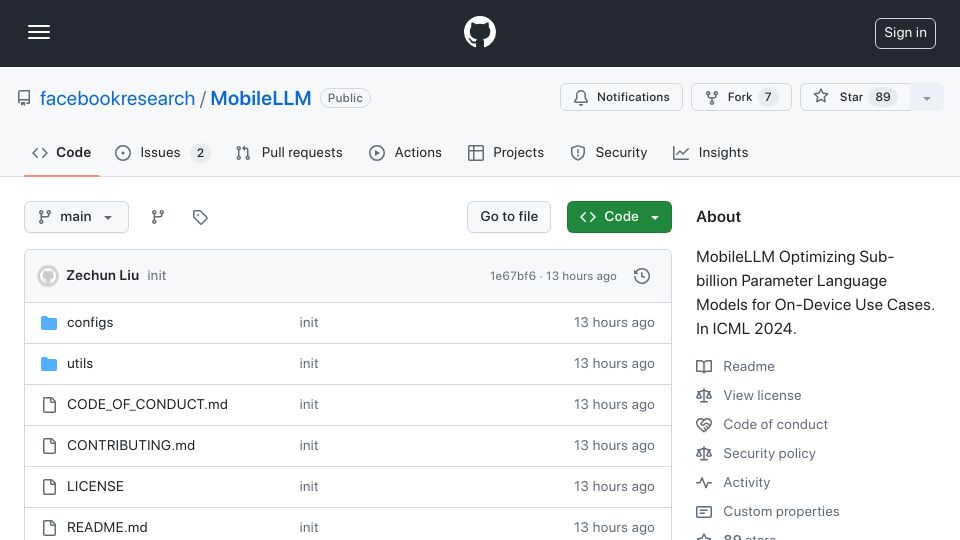Click the CODE_OF_CONDUCT.md file icon
The width and height of the screenshot is (960, 540).
click(x=49, y=405)
